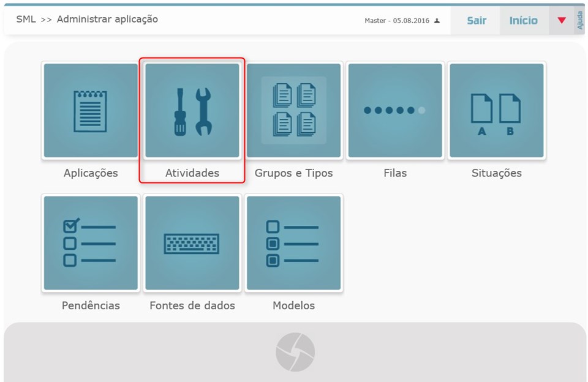Click Início to return home
This screenshot has width=588, height=382.
(524, 20)
